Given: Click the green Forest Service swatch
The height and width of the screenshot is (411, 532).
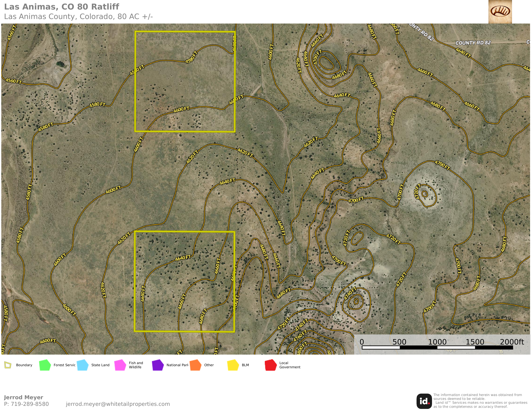Looking at the screenshot, I should 45,365.
